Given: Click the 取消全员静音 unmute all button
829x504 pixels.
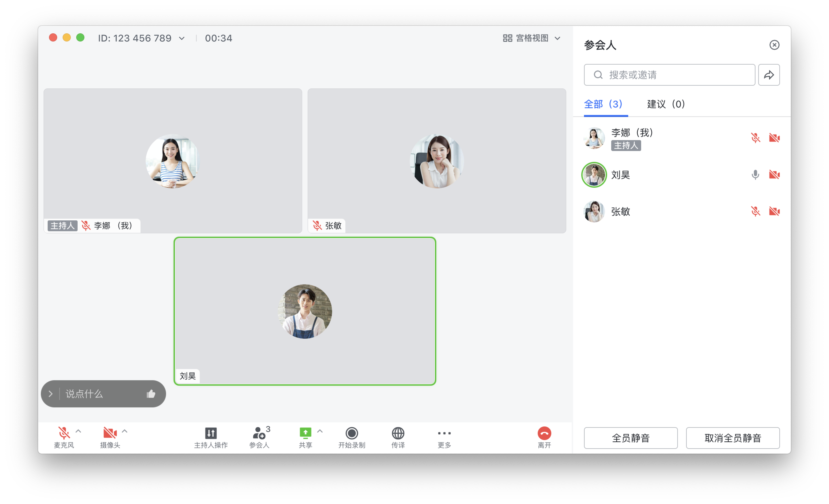Looking at the screenshot, I should tap(732, 438).
